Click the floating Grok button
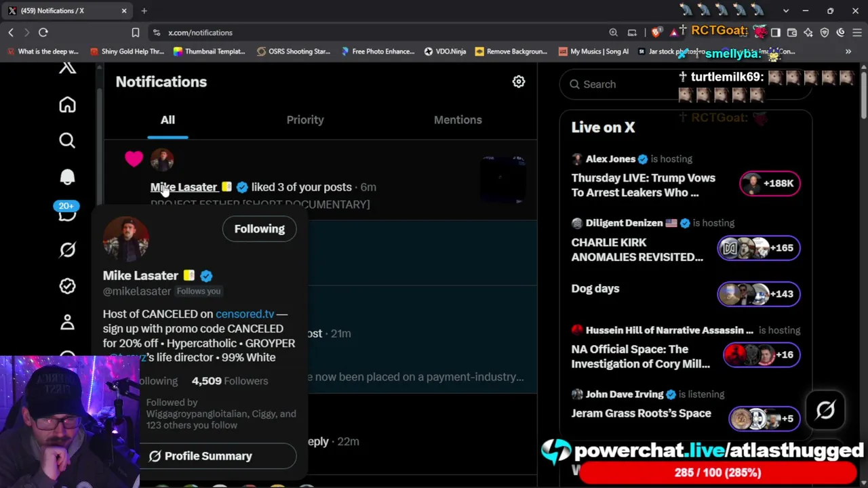 coord(825,410)
